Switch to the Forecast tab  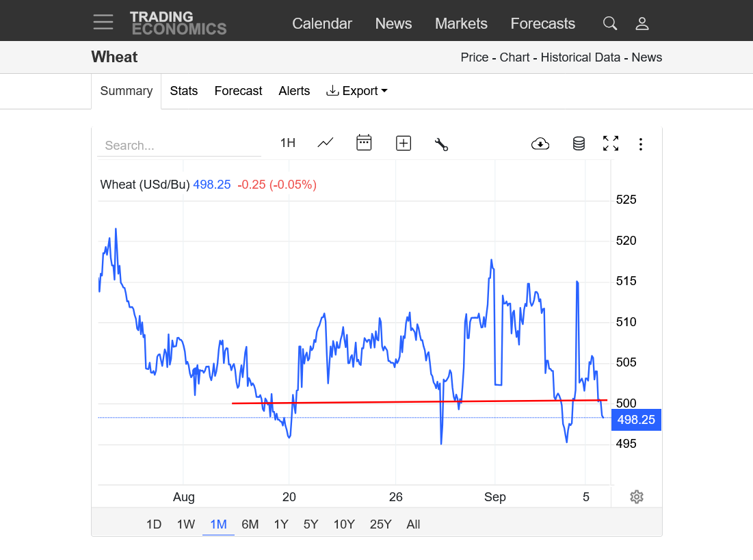point(238,91)
